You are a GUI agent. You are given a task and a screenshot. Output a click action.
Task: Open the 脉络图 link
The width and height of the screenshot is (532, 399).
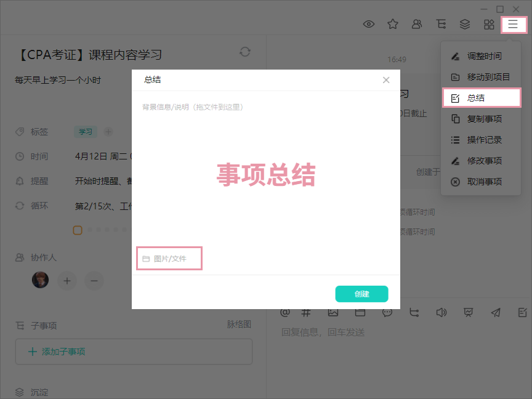click(239, 324)
